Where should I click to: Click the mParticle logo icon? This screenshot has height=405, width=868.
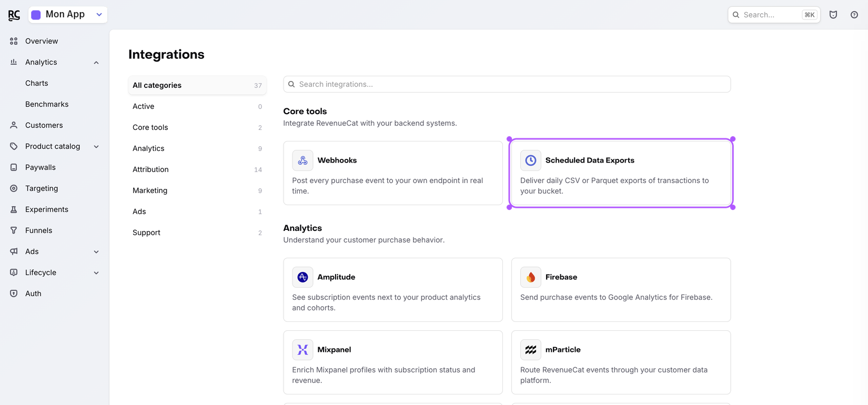coord(531,350)
